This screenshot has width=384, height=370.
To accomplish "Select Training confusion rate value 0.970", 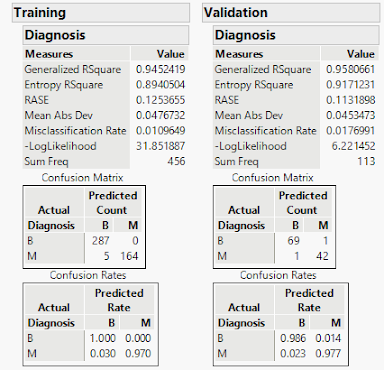I will [138, 353].
